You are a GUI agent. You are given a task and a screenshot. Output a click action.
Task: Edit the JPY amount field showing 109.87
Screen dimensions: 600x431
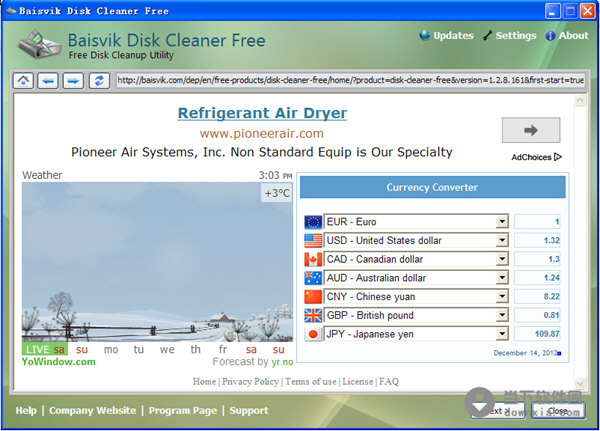pyautogui.click(x=537, y=334)
